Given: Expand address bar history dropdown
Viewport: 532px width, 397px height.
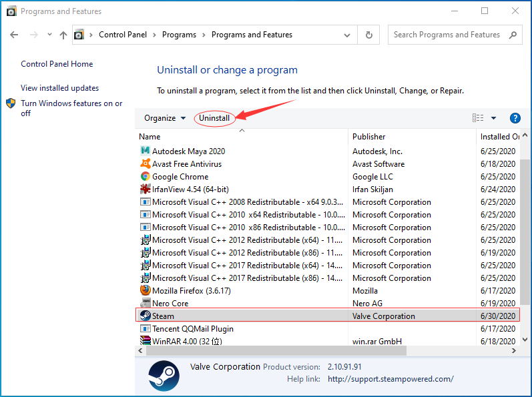Looking at the screenshot, I should (x=346, y=35).
